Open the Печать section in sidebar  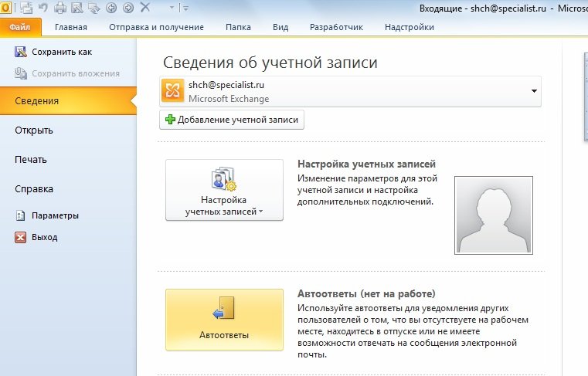(x=31, y=160)
